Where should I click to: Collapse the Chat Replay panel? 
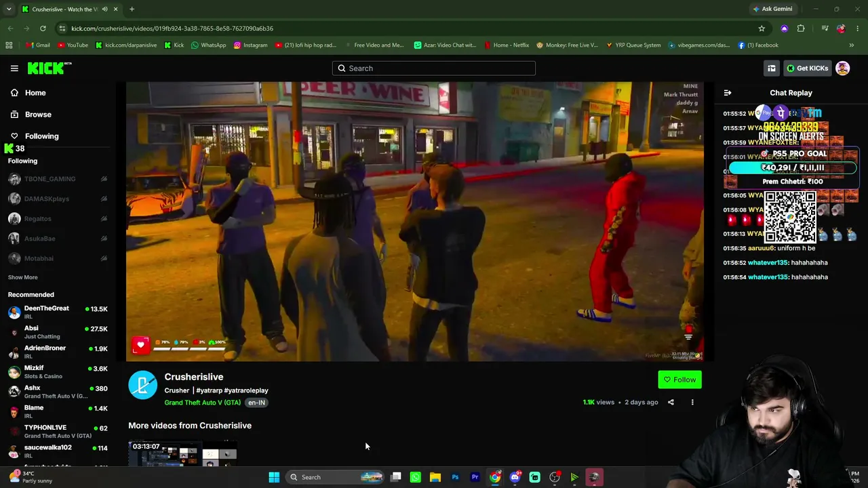pyautogui.click(x=728, y=93)
